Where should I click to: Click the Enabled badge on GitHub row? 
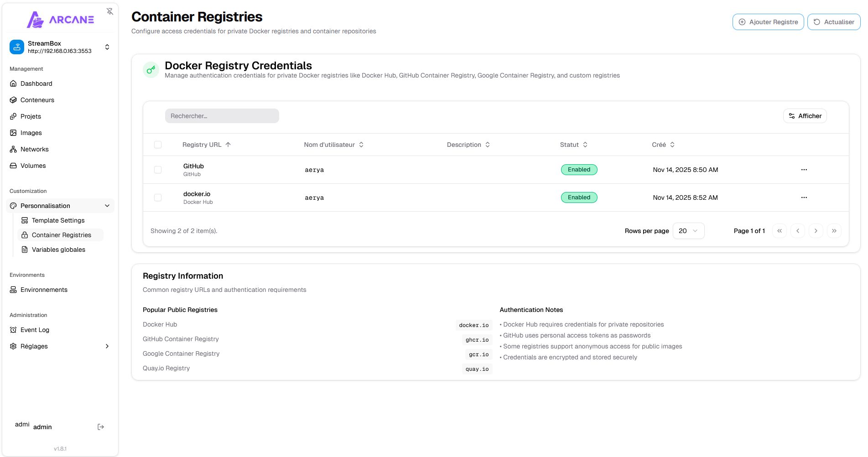tap(579, 170)
